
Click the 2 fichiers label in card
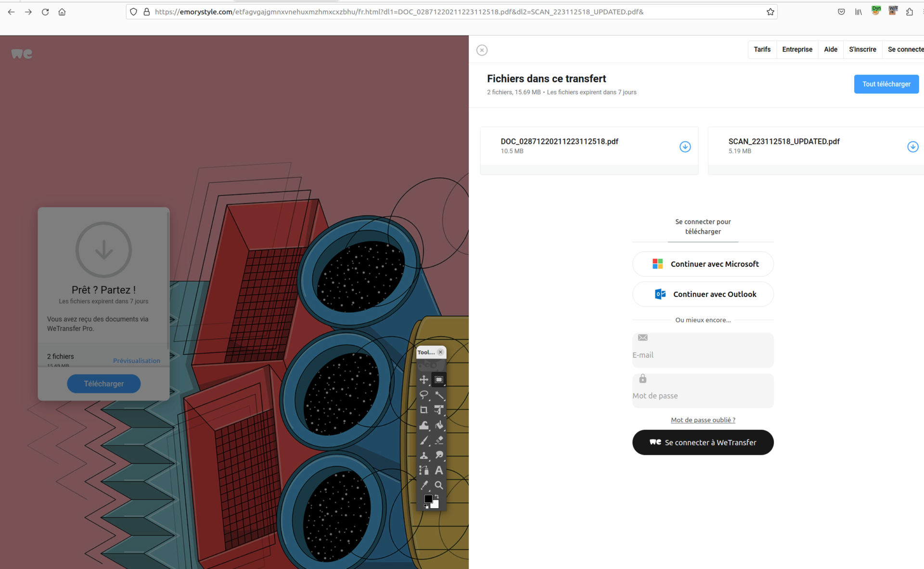coord(61,357)
